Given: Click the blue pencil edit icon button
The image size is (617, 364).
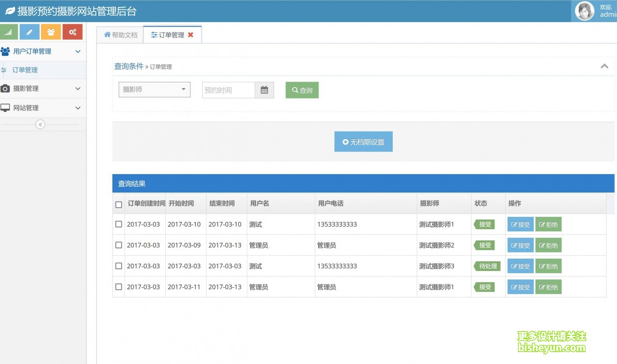Looking at the screenshot, I should (x=30, y=32).
